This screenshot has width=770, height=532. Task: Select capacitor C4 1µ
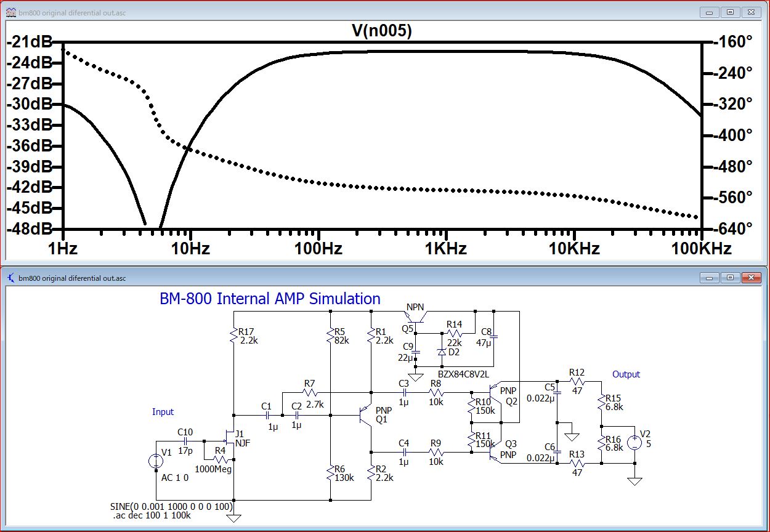pyautogui.click(x=404, y=453)
